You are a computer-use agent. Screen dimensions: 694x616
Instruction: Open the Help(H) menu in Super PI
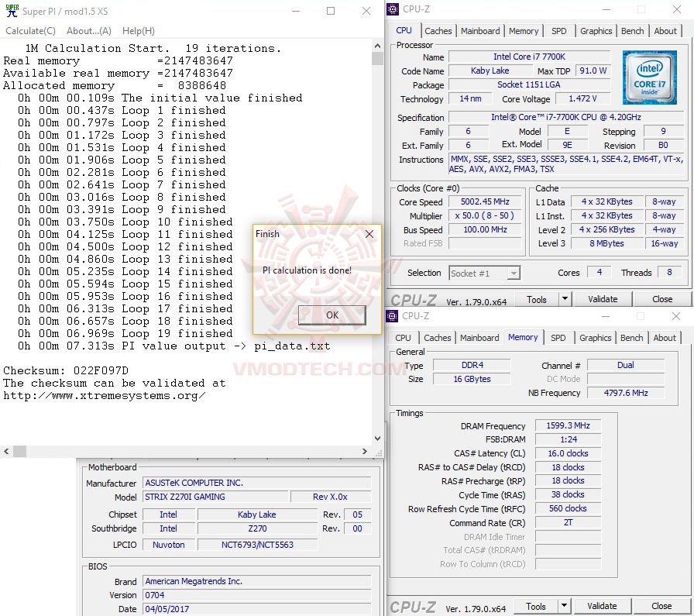coord(139,31)
